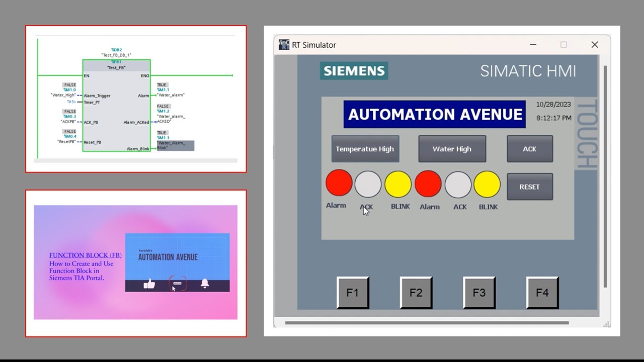This screenshot has width=644, height=362.
Task: Click red Alarm lamp below Water High button
Action: [428, 184]
